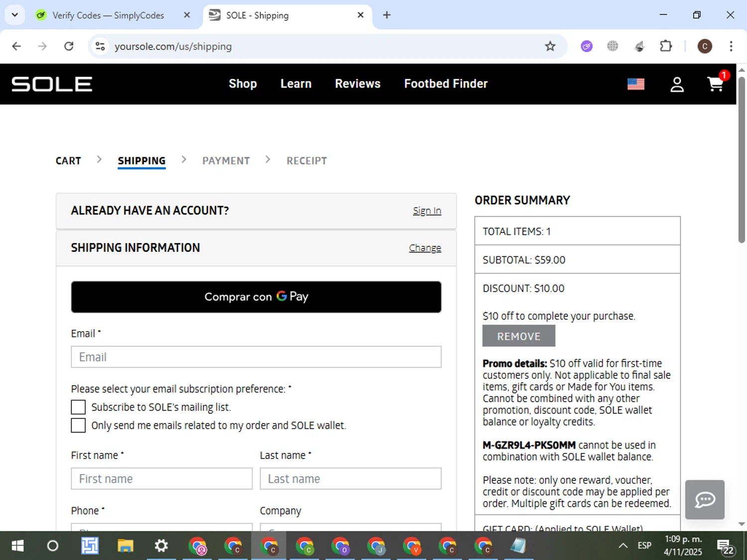The height and width of the screenshot is (560, 747).
Task: Open notification center icon
Action: 725,547
